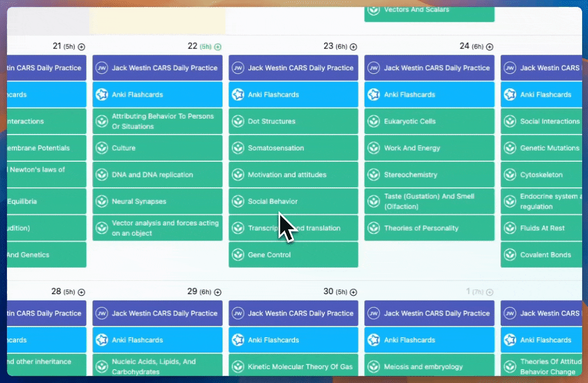
Task: Click the add icon next to day 28's hours
Action: (x=81, y=292)
